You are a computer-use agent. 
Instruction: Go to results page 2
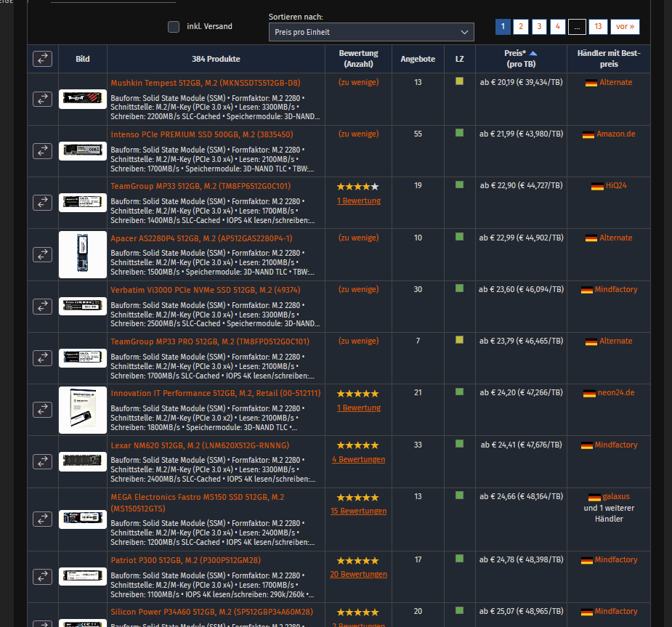(521, 27)
